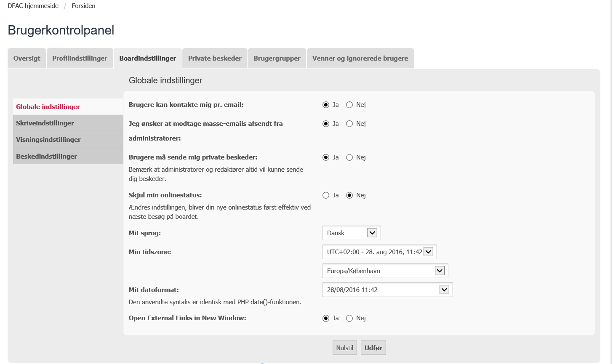The width and height of the screenshot is (613, 364).
Task: Open the Mit sprog dropdown showing Dansk
Action: pos(352,233)
